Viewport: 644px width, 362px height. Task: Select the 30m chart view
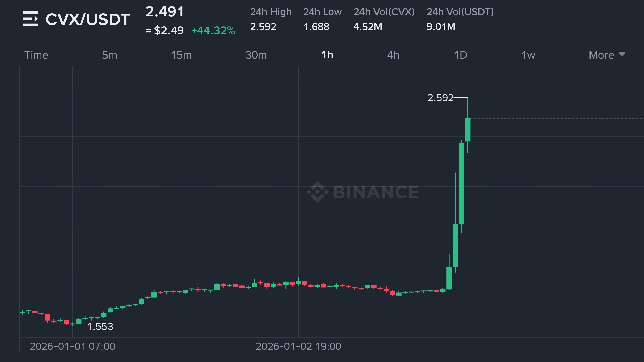(x=256, y=55)
